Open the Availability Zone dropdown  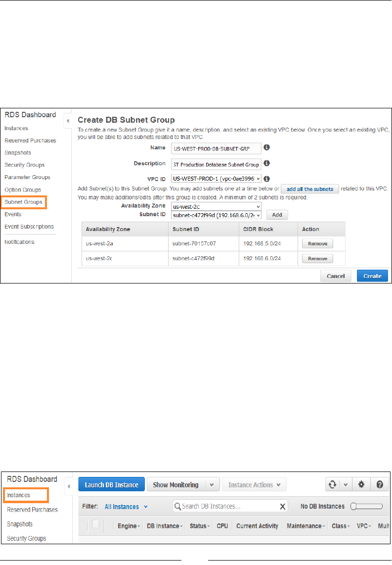click(216, 206)
